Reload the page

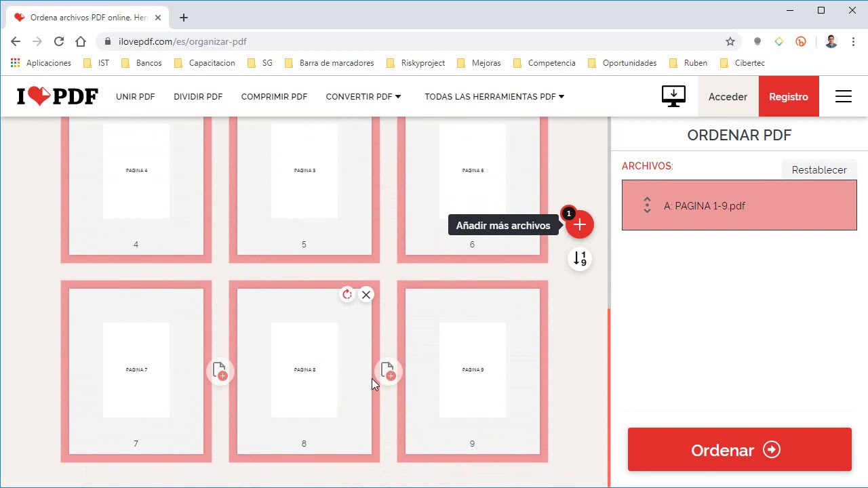point(59,41)
